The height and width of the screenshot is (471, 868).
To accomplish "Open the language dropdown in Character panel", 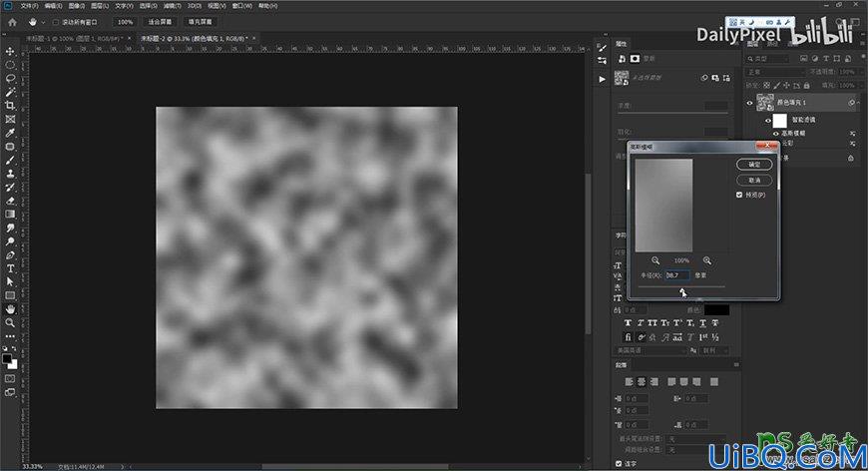I will point(651,351).
